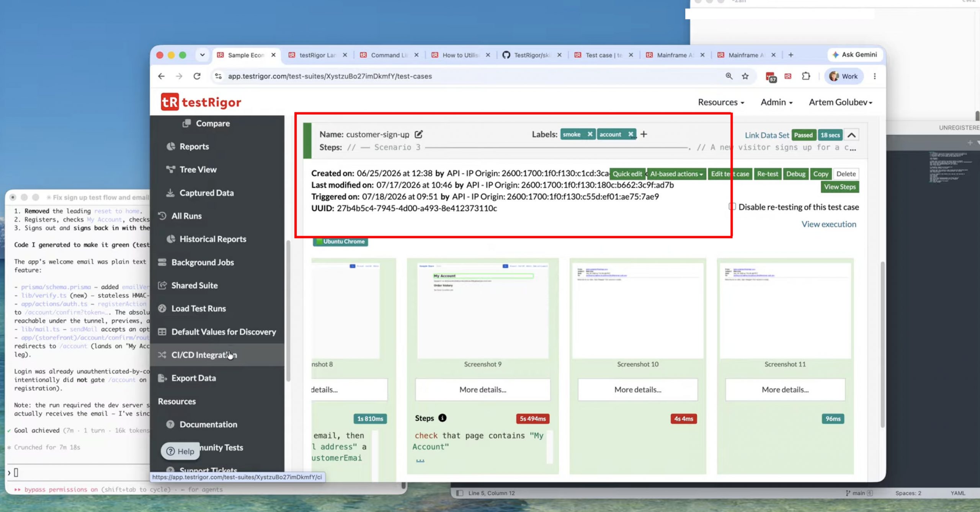Click More details under Screenshot 9

tap(483, 390)
